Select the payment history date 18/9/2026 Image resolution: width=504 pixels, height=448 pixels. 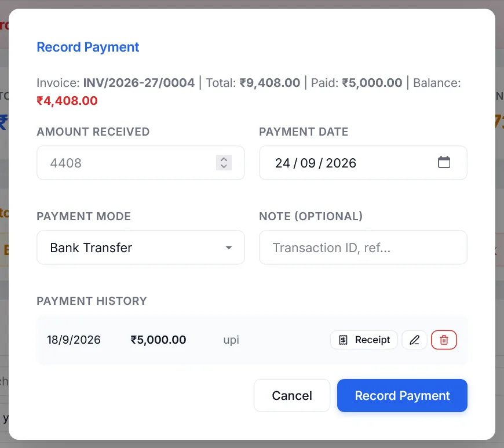[74, 340]
